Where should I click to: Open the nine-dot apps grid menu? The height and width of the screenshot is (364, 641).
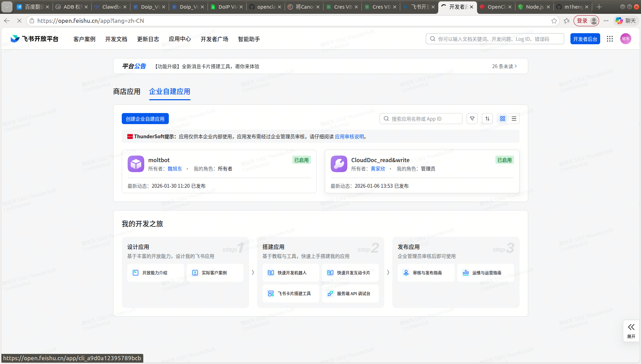(x=610, y=39)
